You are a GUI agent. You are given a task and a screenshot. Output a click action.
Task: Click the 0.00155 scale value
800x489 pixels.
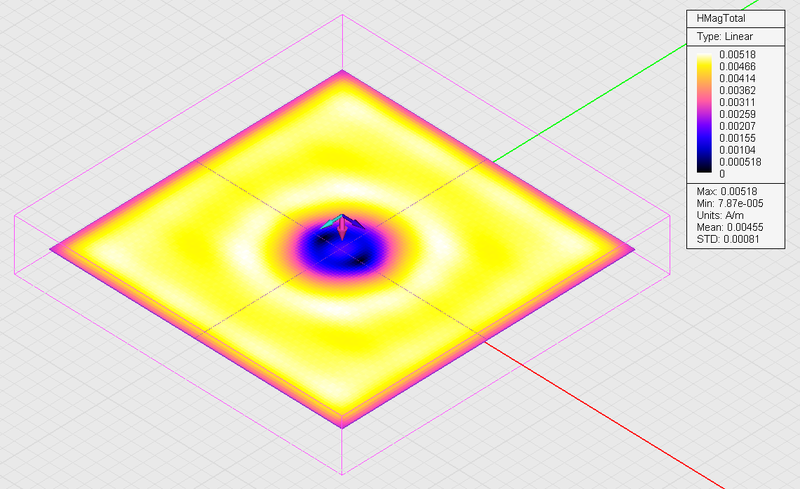[x=737, y=138]
